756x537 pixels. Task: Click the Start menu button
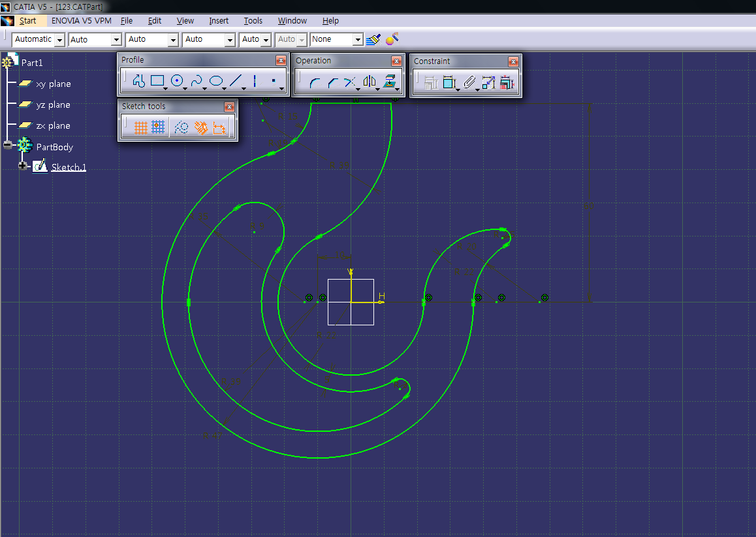27,21
